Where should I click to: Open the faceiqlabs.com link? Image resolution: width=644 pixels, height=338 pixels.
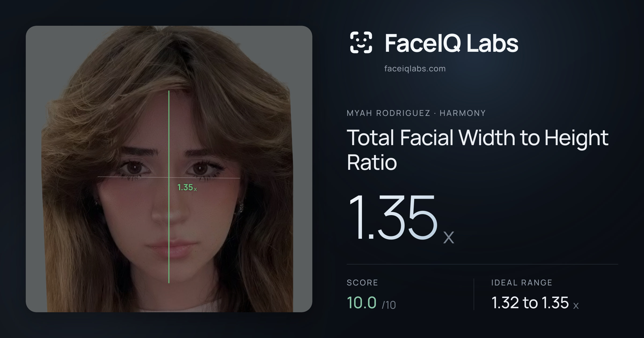[x=415, y=69]
